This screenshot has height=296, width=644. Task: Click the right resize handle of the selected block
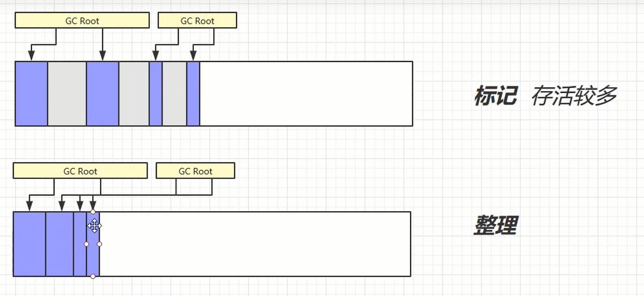click(x=99, y=244)
